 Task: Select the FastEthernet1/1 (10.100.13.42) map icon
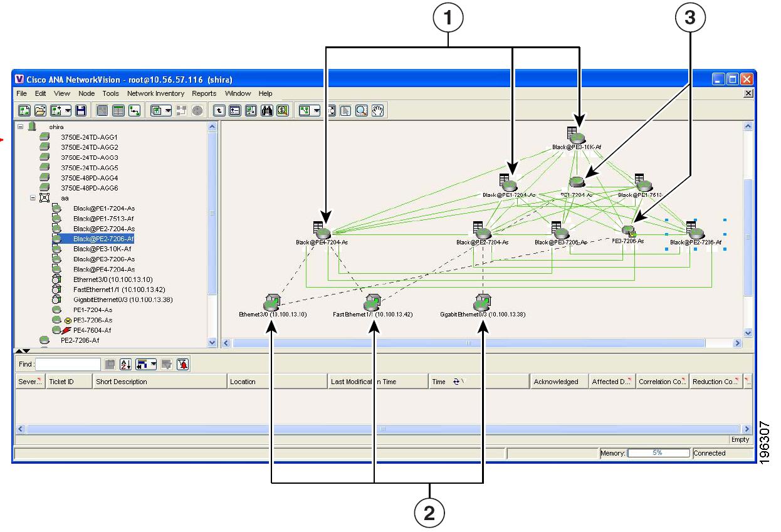tap(372, 301)
